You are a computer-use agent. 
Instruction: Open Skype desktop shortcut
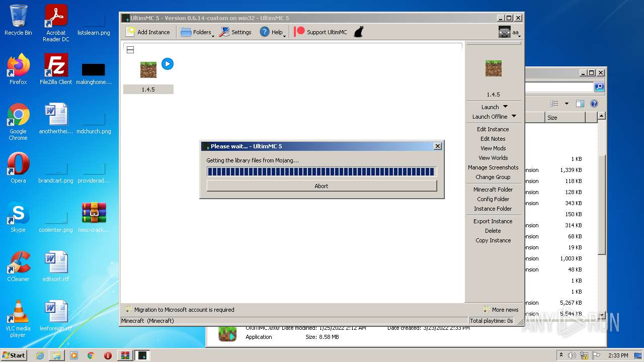(18, 218)
